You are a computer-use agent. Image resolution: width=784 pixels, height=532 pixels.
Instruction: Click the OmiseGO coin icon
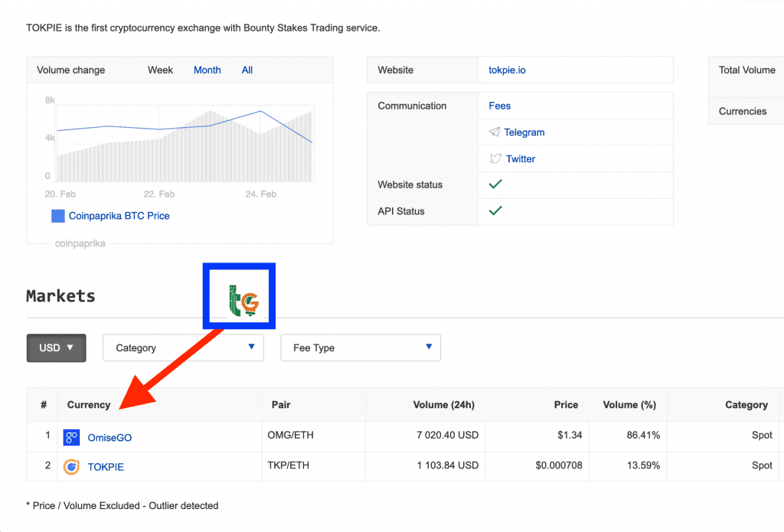71,438
